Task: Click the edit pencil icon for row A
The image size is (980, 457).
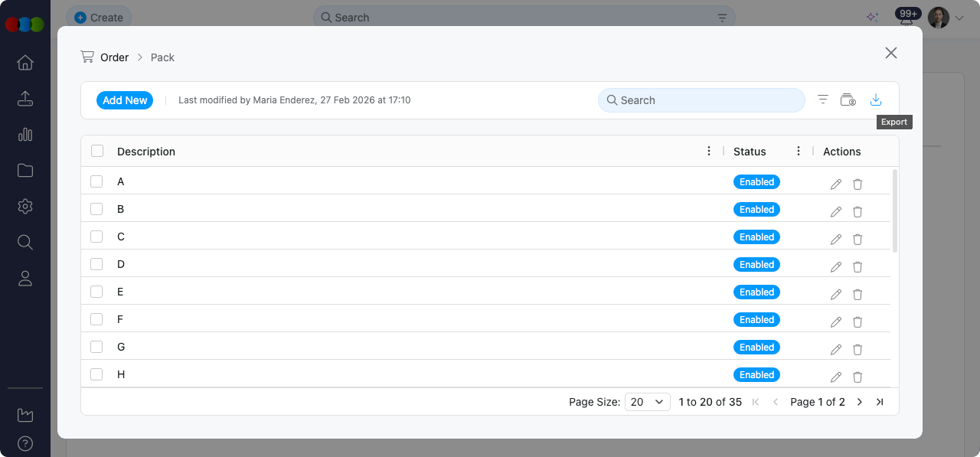Action: (x=836, y=184)
